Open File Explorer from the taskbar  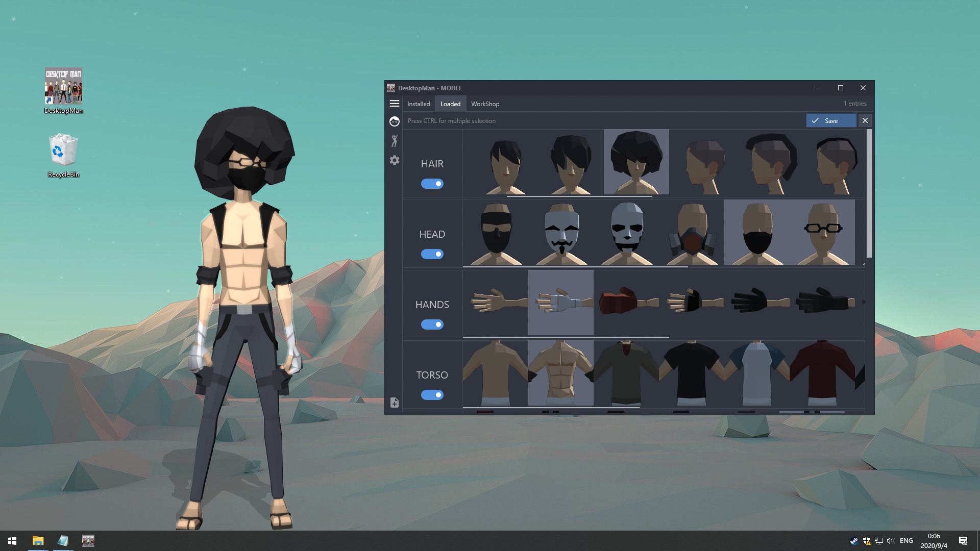tap(37, 540)
